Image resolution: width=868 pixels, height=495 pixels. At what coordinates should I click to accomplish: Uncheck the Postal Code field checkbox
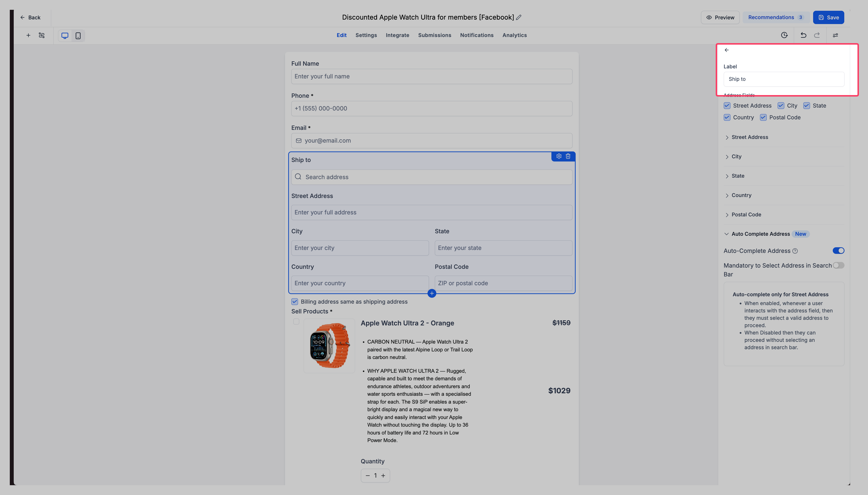[763, 118]
